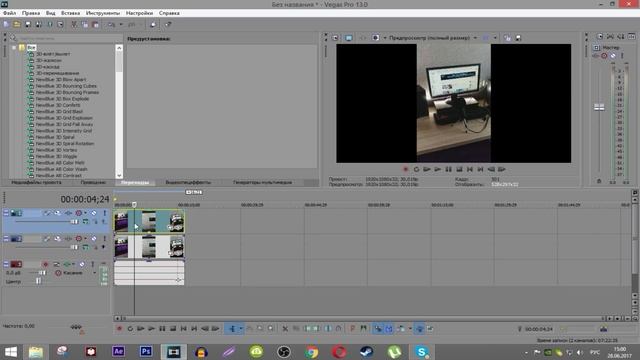
Task: Select the Zoom edit tool in timeline toolbar
Action: click(x=271, y=329)
